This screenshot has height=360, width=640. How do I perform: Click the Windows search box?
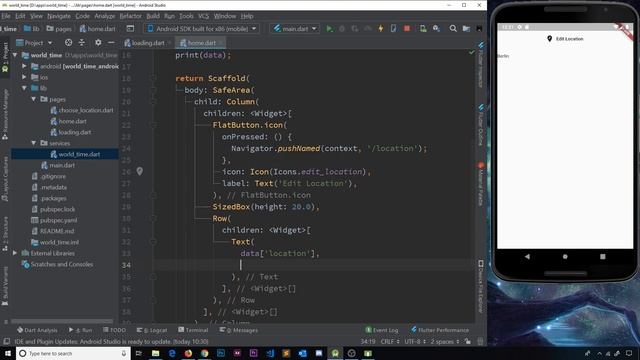tap(73, 353)
